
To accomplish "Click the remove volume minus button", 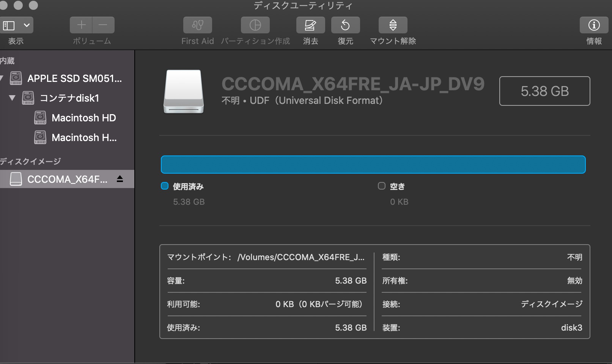I will 103,25.
